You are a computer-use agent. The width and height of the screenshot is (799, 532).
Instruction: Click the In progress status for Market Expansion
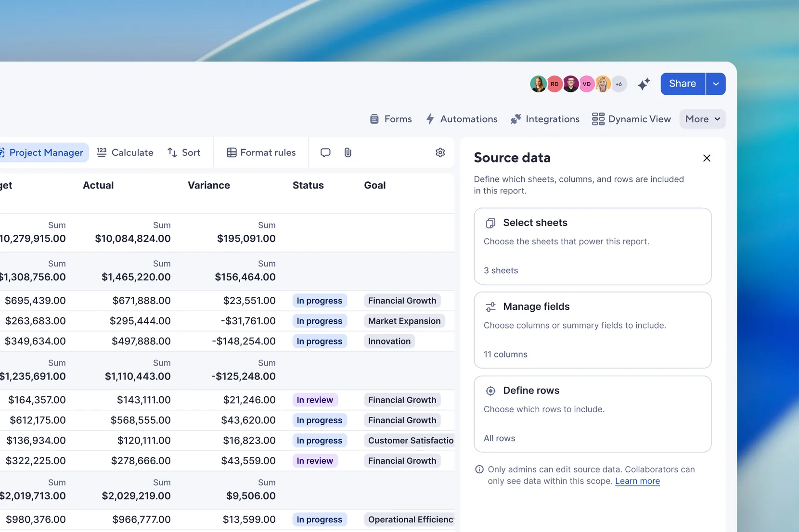coord(320,321)
